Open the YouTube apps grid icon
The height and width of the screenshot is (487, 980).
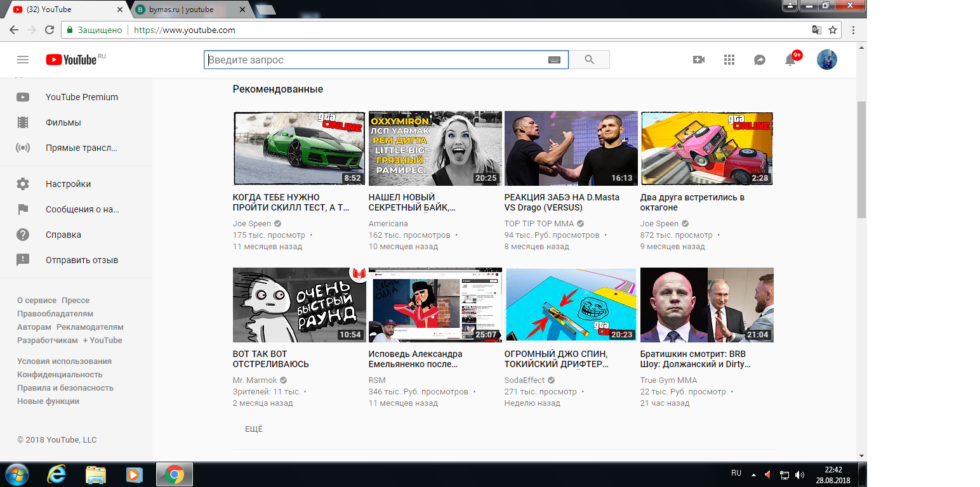(x=729, y=60)
